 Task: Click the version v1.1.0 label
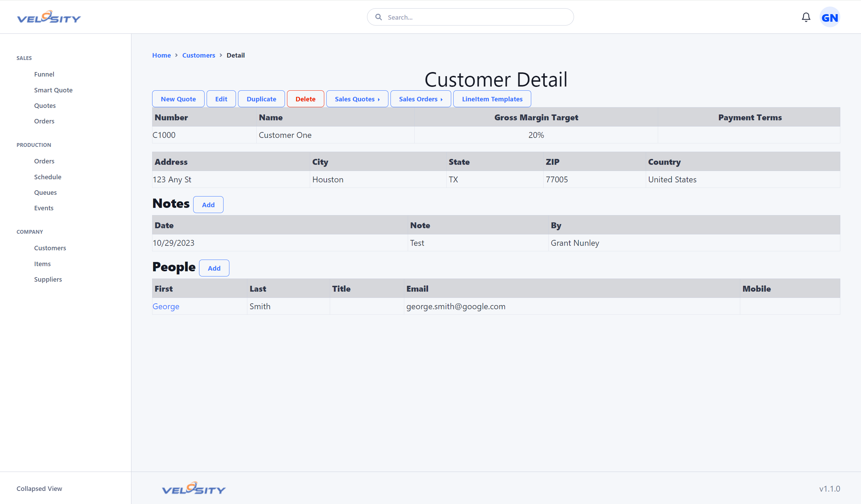point(830,488)
